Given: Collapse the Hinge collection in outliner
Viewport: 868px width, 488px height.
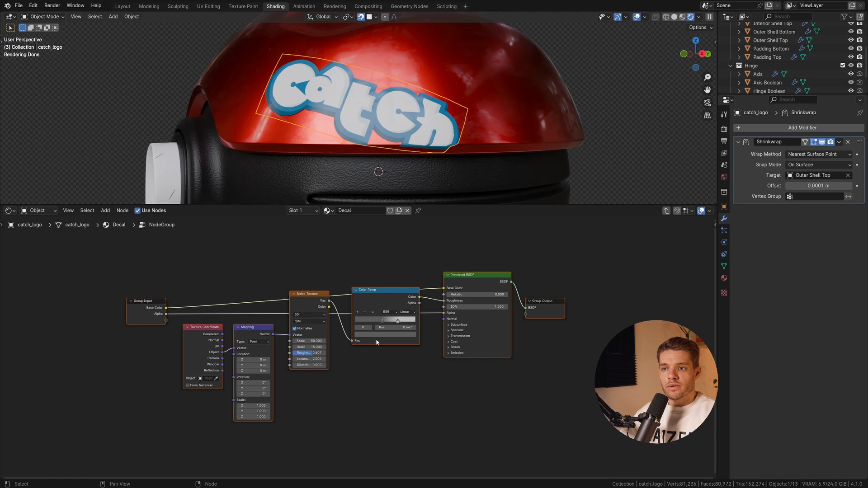Looking at the screenshot, I should coord(730,66).
